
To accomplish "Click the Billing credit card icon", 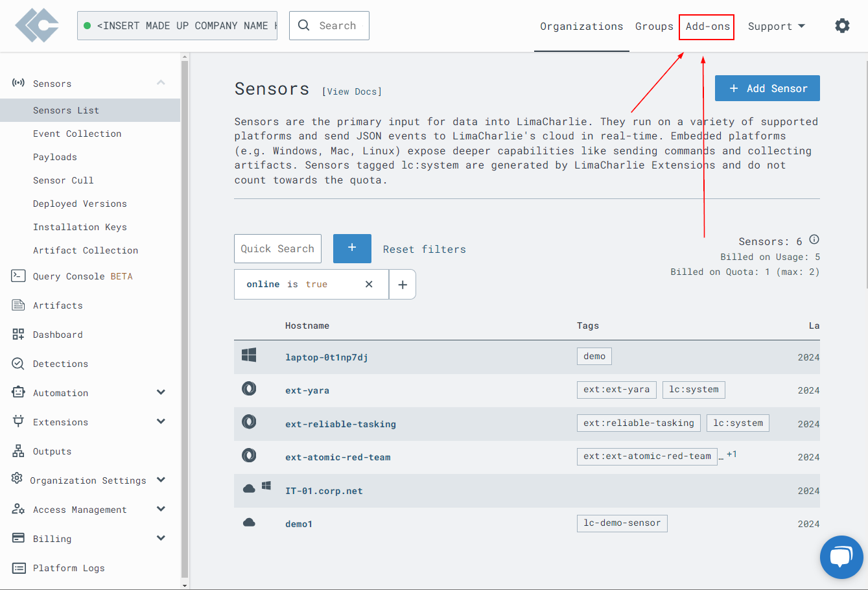I will (18, 538).
